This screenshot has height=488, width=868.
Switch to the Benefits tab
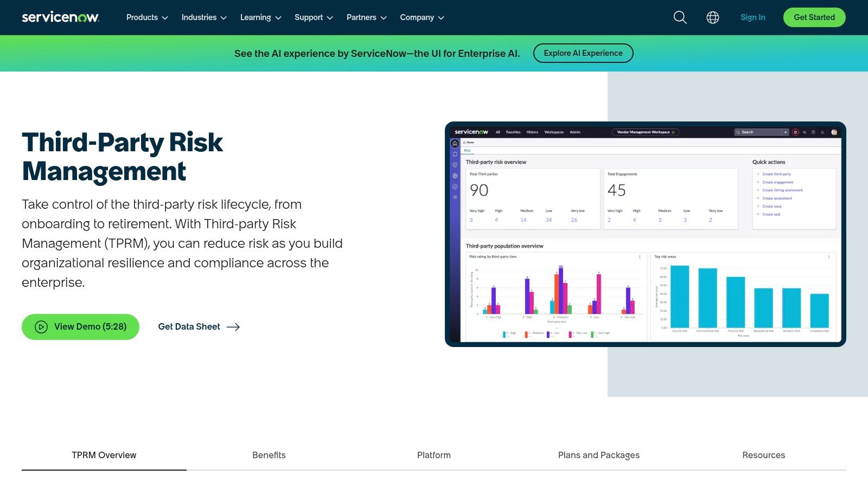click(269, 455)
